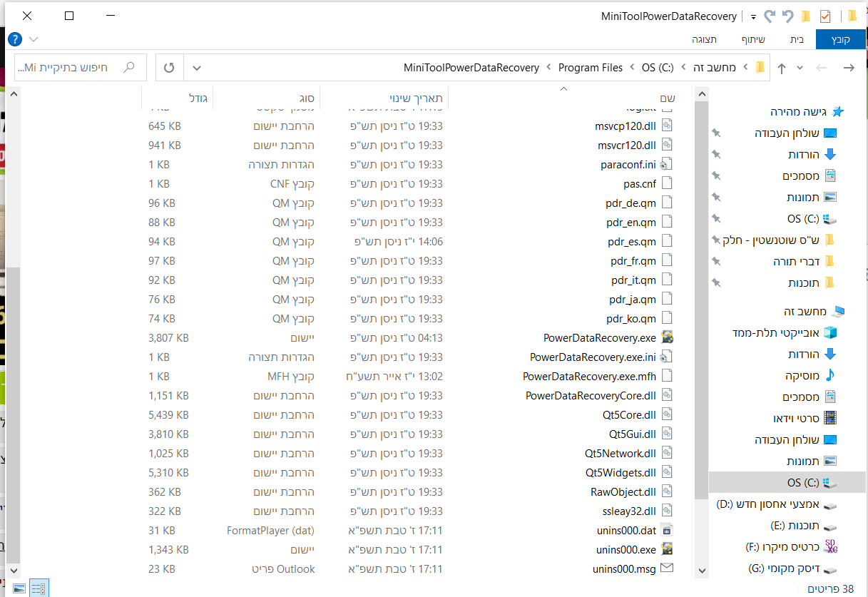Open סרטי וידאו videos folder in sidebar

pyautogui.click(x=805, y=418)
